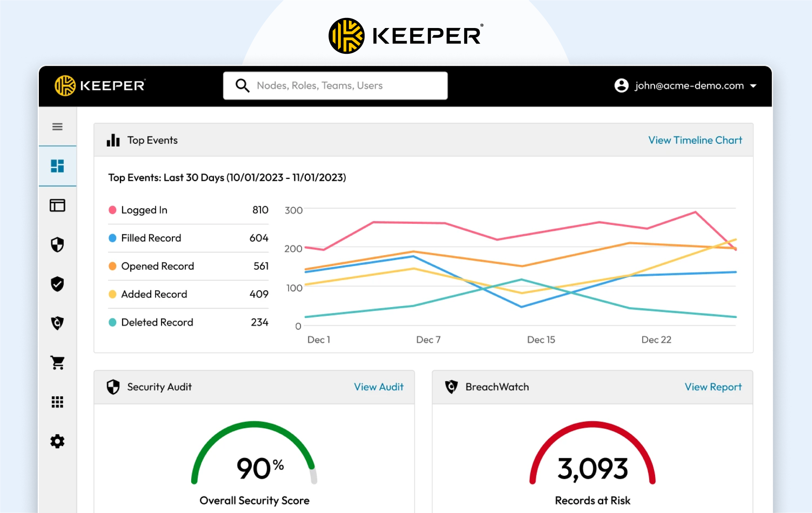Screen dimensions: 812x513
Task: Click the blue Filled Record legend dot
Action: click(x=112, y=238)
